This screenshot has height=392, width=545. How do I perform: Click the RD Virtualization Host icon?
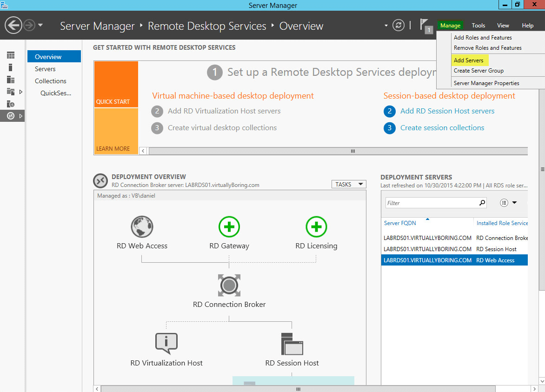point(166,343)
